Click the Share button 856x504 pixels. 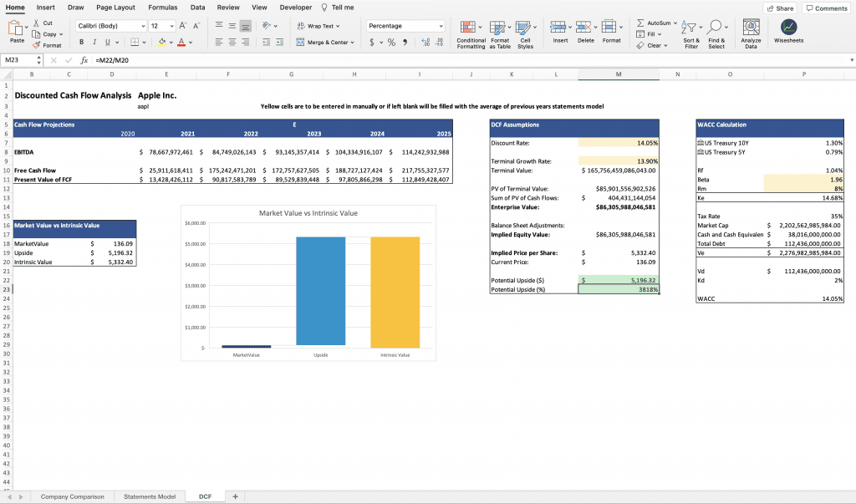(x=780, y=8)
